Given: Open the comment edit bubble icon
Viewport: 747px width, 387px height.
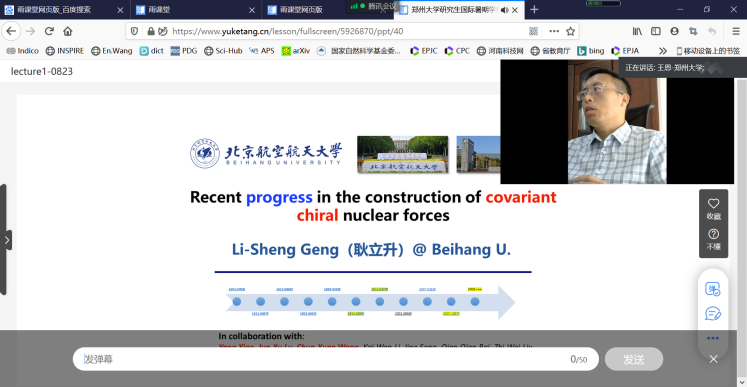Looking at the screenshot, I should (x=713, y=314).
